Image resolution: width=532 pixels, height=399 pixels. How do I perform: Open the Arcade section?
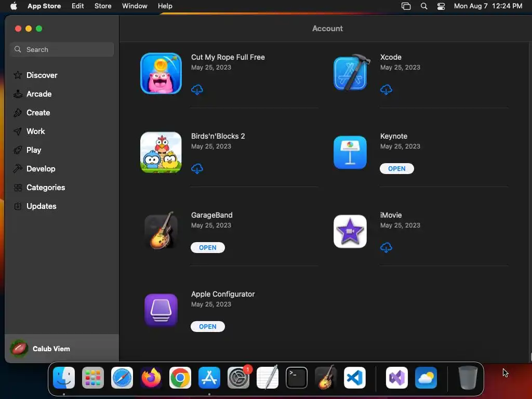[62, 94]
